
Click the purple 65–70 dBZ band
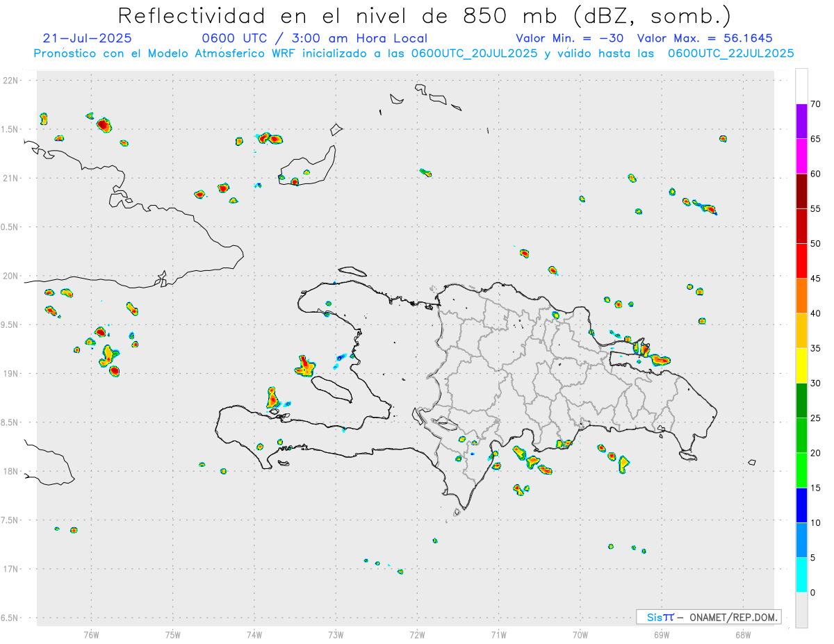click(x=801, y=121)
